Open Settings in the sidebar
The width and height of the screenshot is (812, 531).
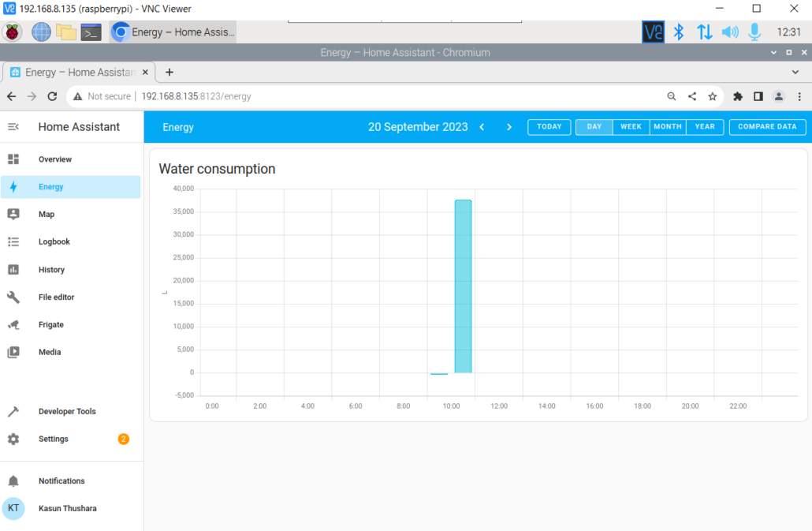[x=53, y=439]
